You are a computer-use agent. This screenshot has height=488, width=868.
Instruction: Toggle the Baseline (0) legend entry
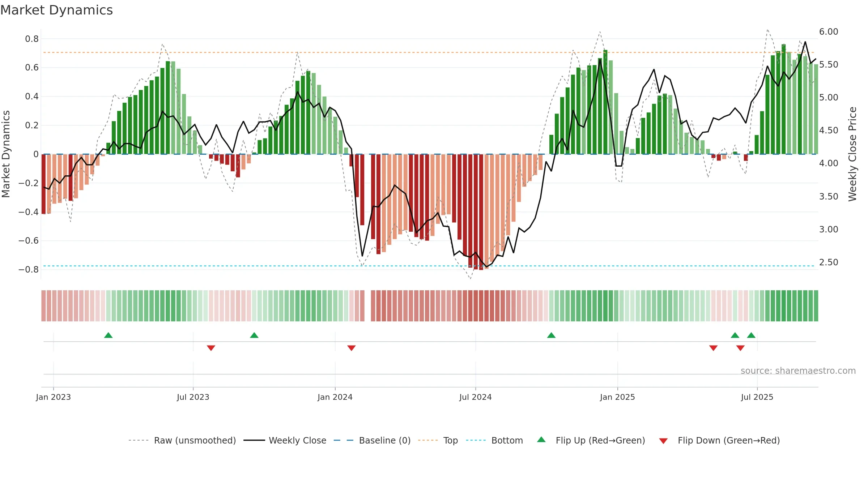pos(372,440)
